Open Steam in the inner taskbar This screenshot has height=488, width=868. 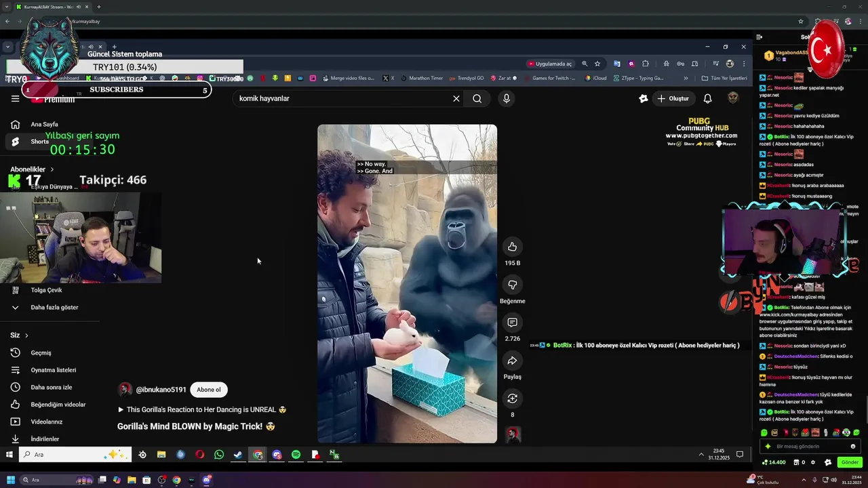[x=238, y=455]
